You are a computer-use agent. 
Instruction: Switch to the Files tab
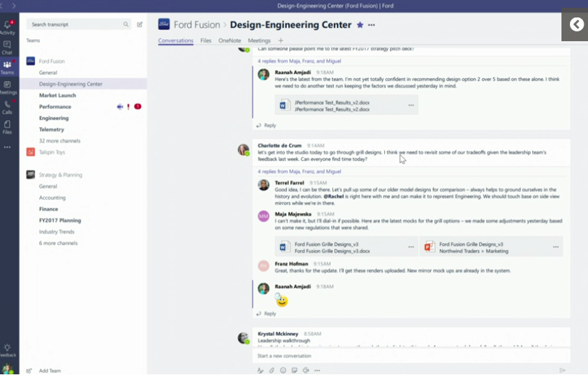(x=206, y=41)
